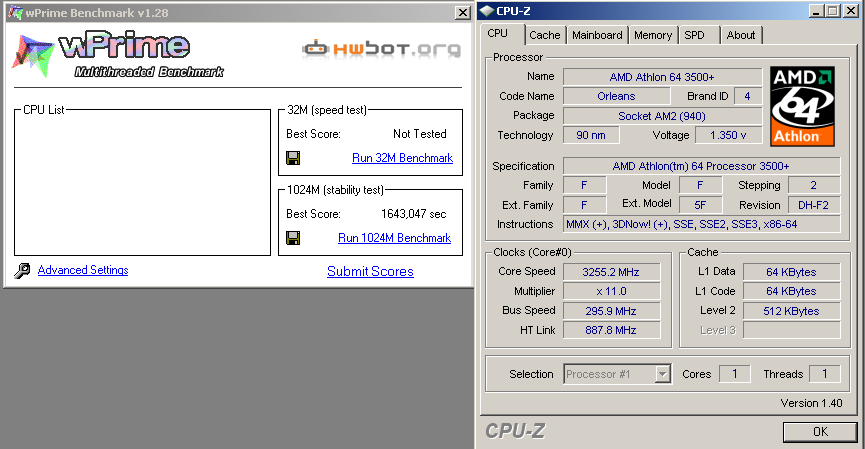Close the wPrime Benchmark window

(x=462, y=13)
